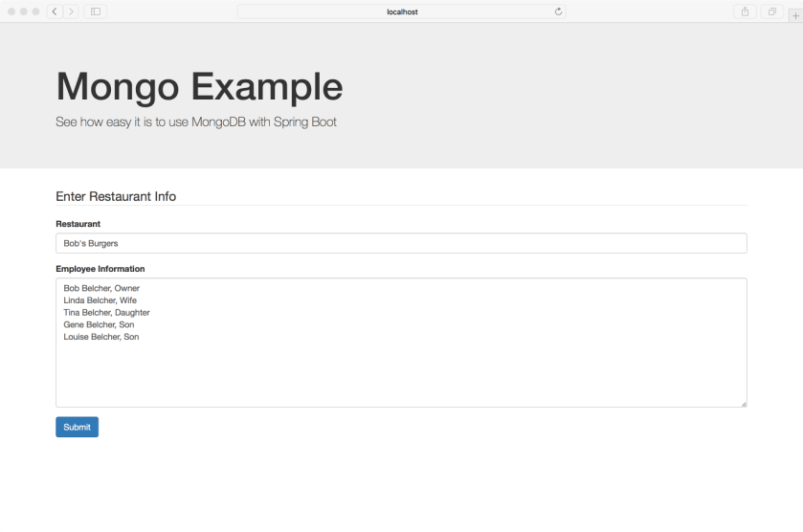The width and height of the screenshot is (803, 532).
Task: Click inside the Employee Information text area
Action: [401, 373]
